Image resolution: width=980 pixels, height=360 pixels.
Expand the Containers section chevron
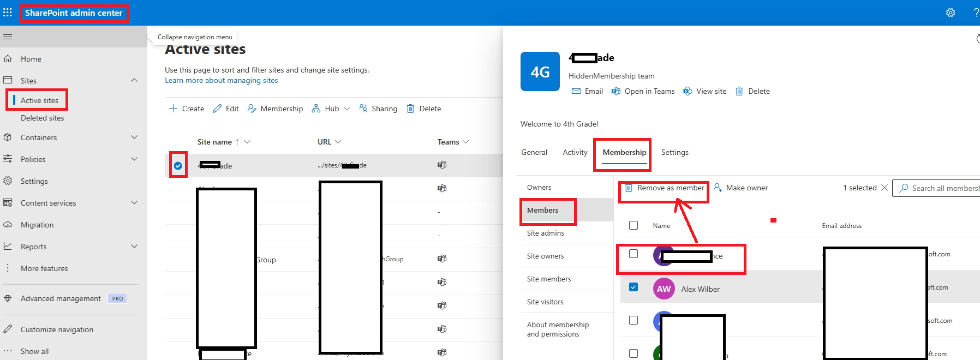[x=134, y=137]
